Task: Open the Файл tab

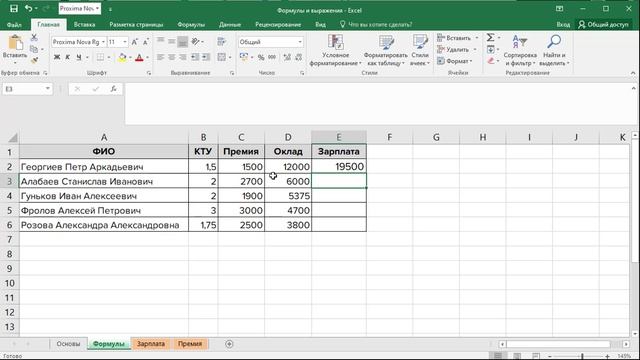Action: tap(14, 24)
